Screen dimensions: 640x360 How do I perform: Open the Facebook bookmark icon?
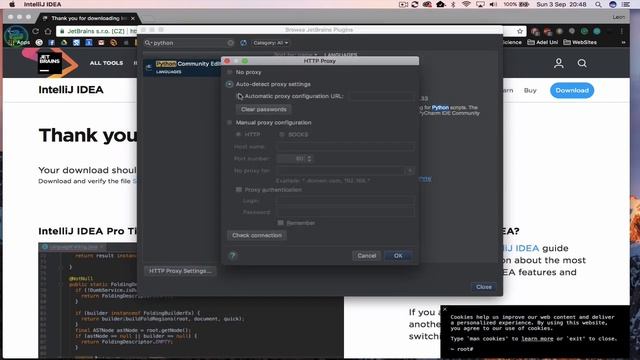coord(51,42)
